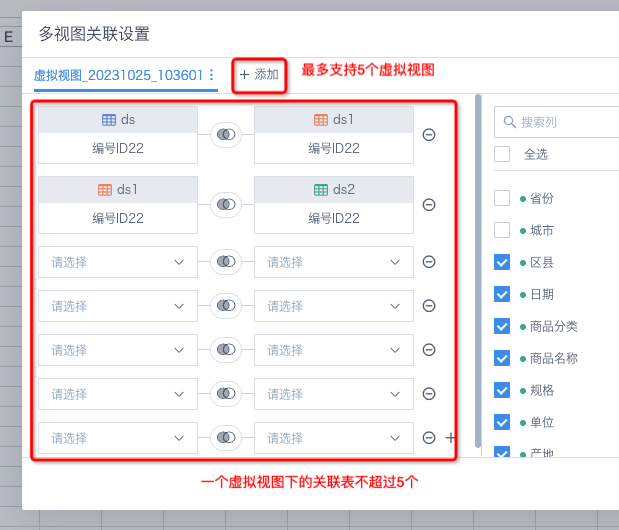The image size is (619, 530).
Task: Expand the last row's left 请选择 dropdown
Action: (x=118, y=438)
